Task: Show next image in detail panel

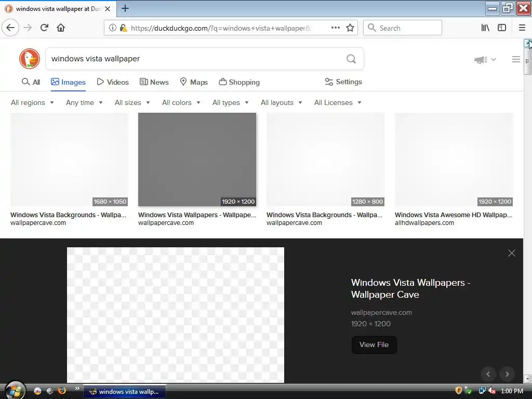Action: 507,374
